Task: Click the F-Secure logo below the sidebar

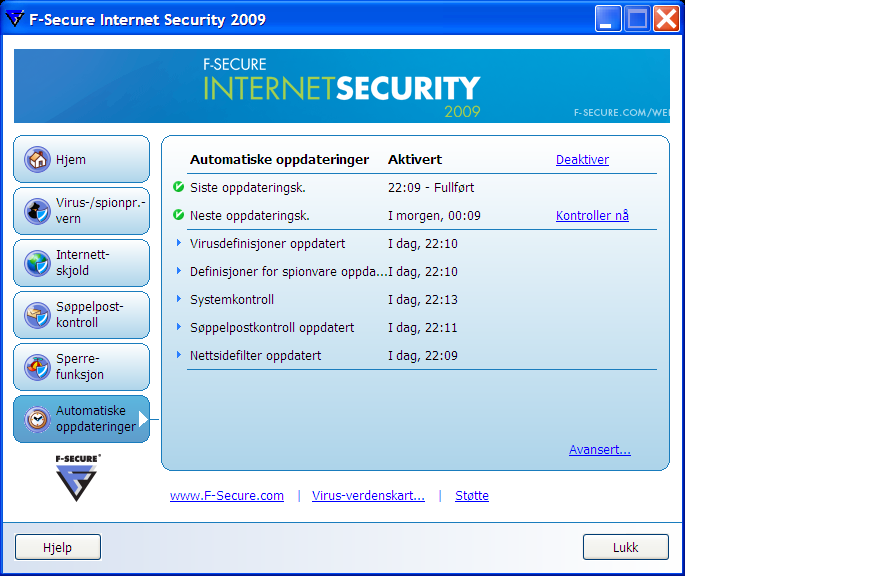Action: coord(77,478)
